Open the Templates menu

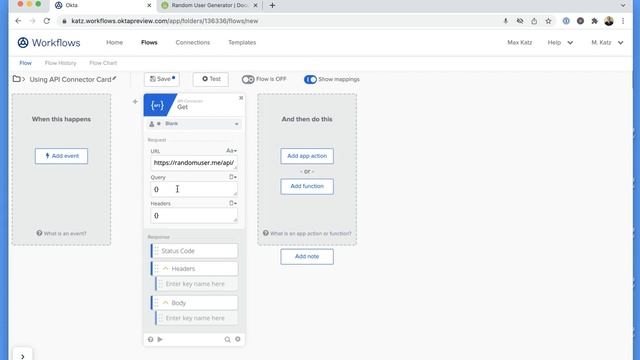click(x=242, y=42)
